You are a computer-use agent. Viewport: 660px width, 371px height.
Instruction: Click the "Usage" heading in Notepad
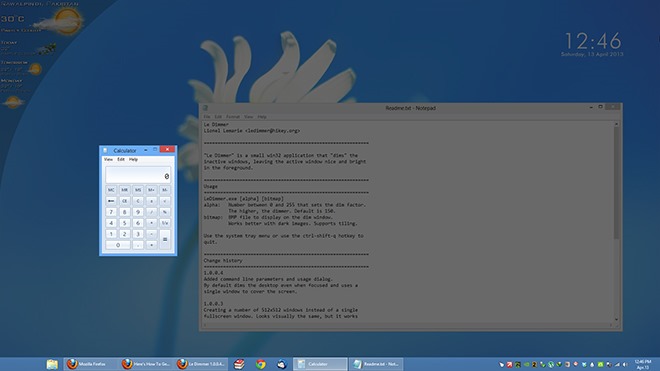[211, 186]
